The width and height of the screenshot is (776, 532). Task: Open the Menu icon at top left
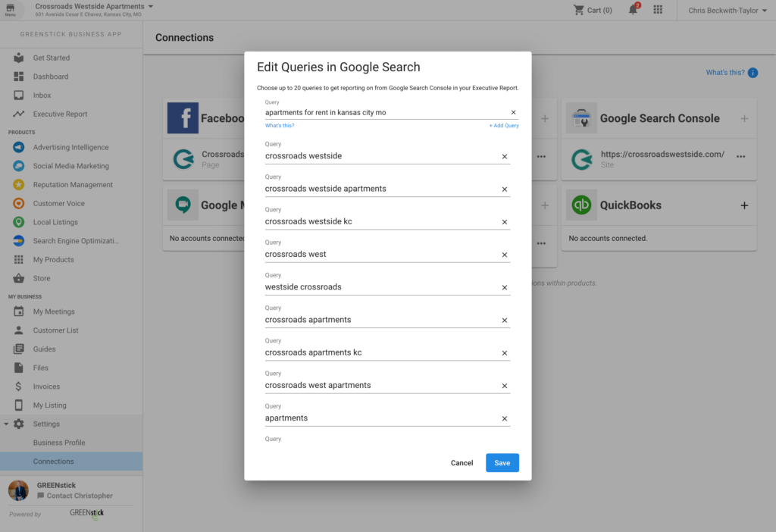[x=10, y=10]
